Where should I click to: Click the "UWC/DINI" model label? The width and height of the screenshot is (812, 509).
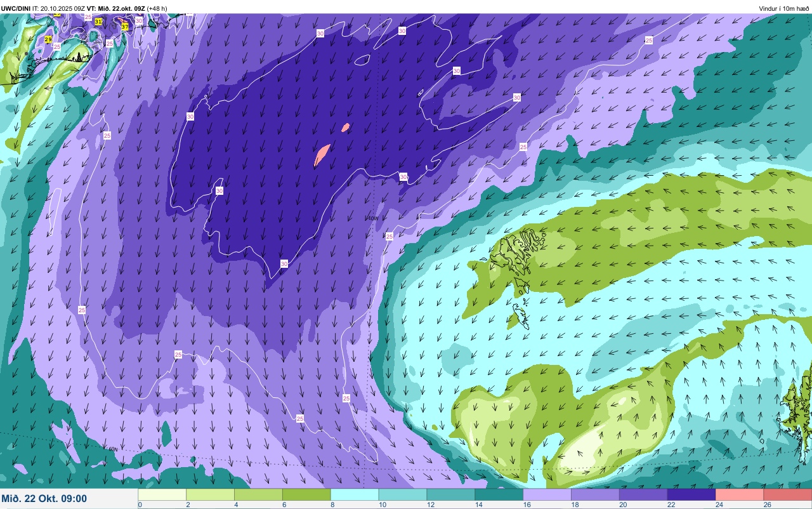pyautogui.click(x=16, y=8)
